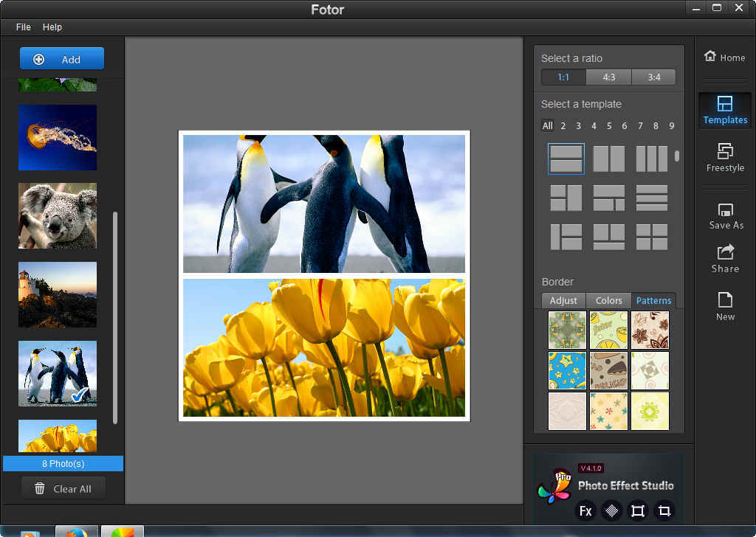Apply the cream swirl border pattern
Image resolution: width=756 pixels, height=537 pixels.
(650, 370)
